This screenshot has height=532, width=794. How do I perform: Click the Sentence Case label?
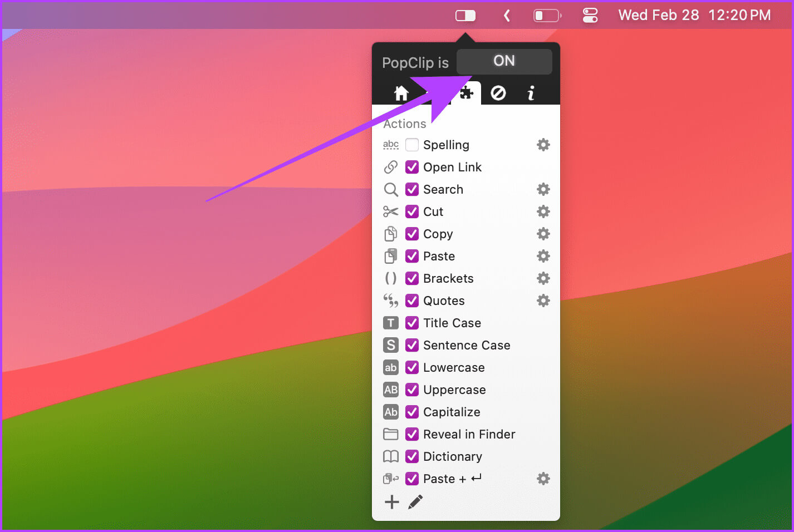(467, 345)
